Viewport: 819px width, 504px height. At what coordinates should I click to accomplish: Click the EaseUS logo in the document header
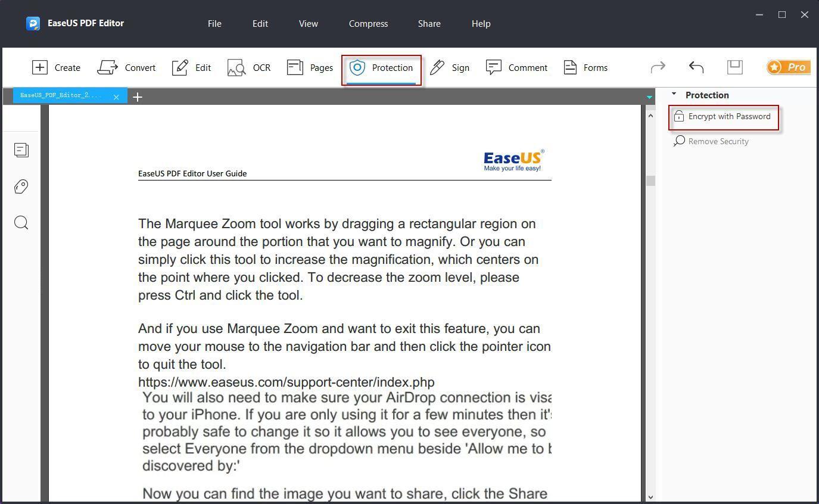513,160
